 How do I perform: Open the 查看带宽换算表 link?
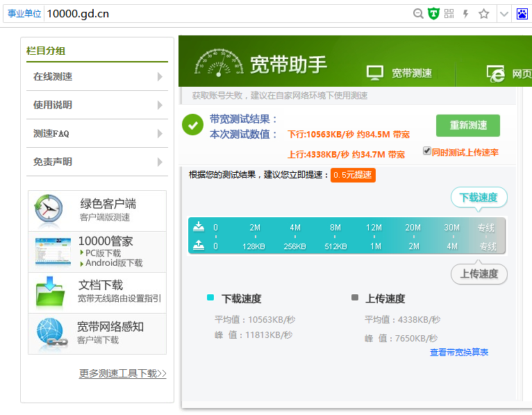(459, 353)
